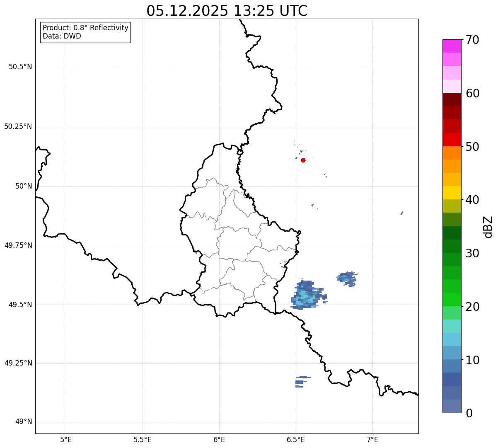Click the 49°N latitude label
This screenshot has width=498, height=448.
click(x=24, y=422)
